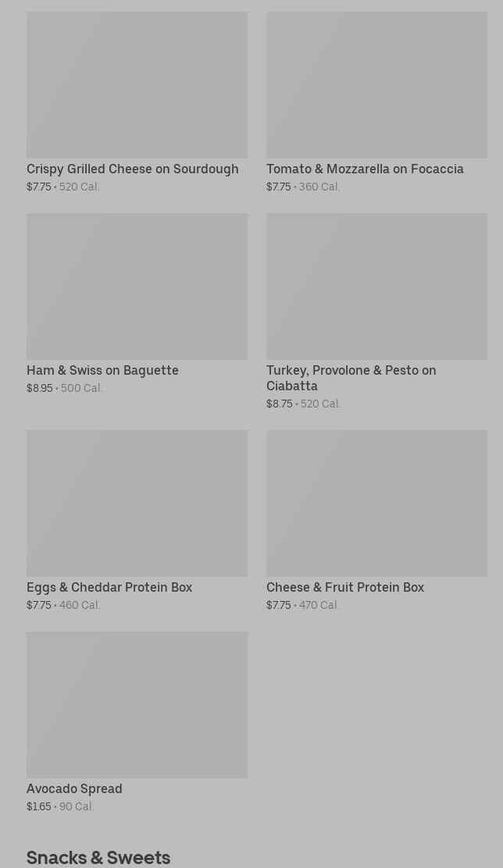
Task: Click the 360 Cal. label for Focaccia
Action: tap(319, 187)
